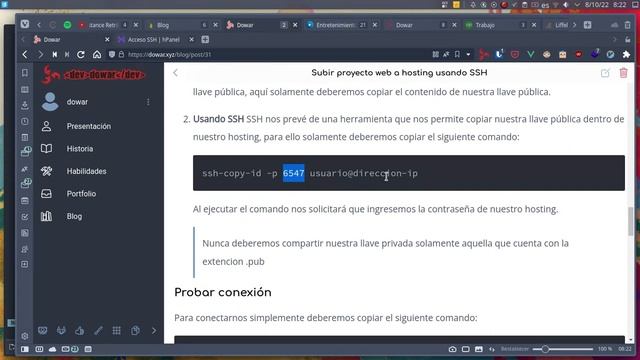This screenshot has height=360, width=640.
Task: Open Habilidades section
Action: 87,171
